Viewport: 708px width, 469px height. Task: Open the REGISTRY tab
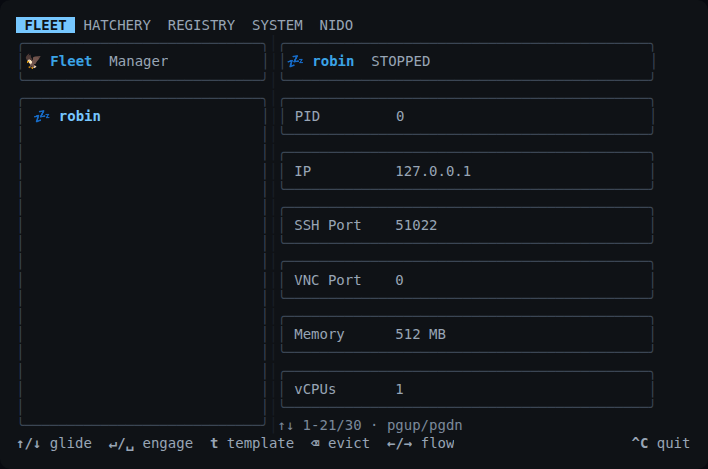201,25
